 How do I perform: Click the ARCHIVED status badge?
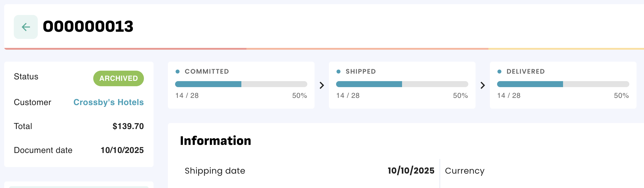[118, 78]
